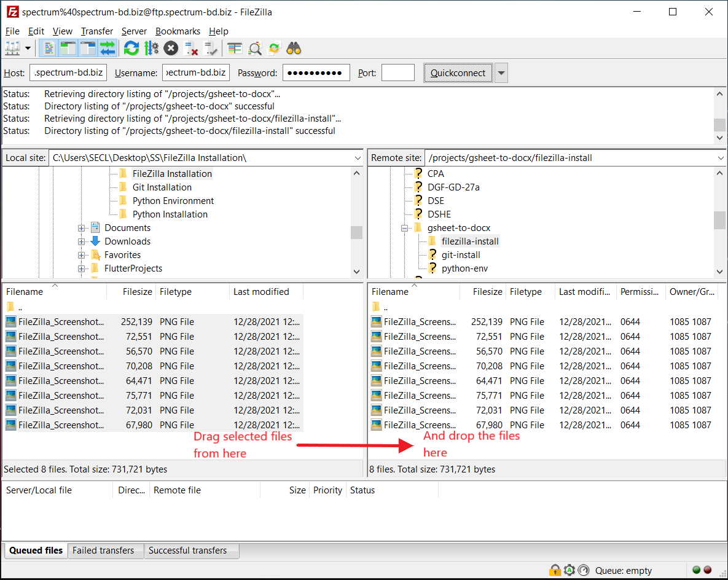Click the Downloads folder arrow icon

click(95, 241)
